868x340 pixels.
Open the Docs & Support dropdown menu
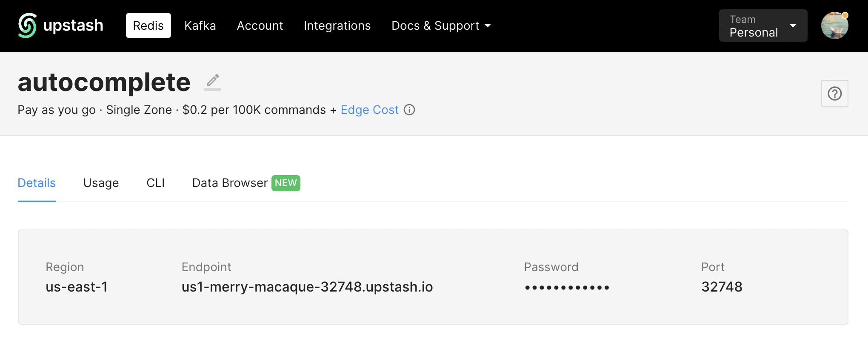(441, 25)
